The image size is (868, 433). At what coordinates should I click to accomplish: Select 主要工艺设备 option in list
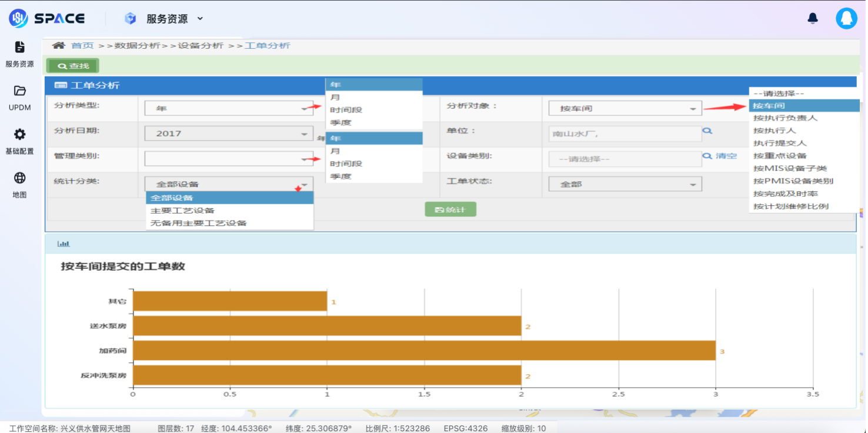point(182,211)
